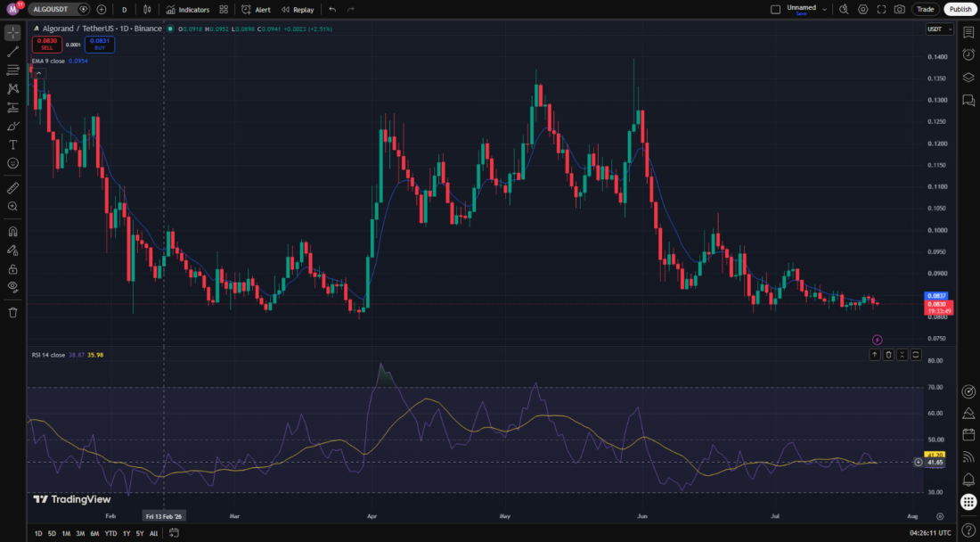This screenshot has height=542, width=980.
Task: Undo the last chart action
Action: (332, 10)
